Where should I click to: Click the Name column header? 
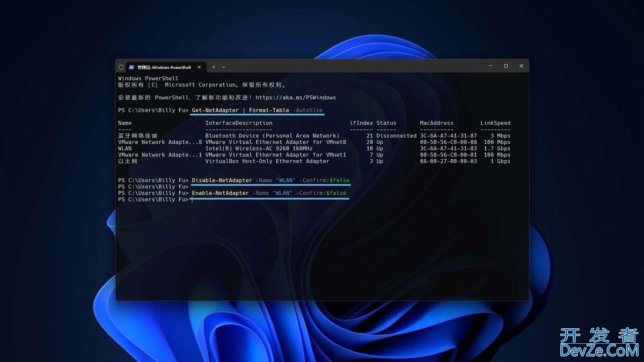[125, 123]
